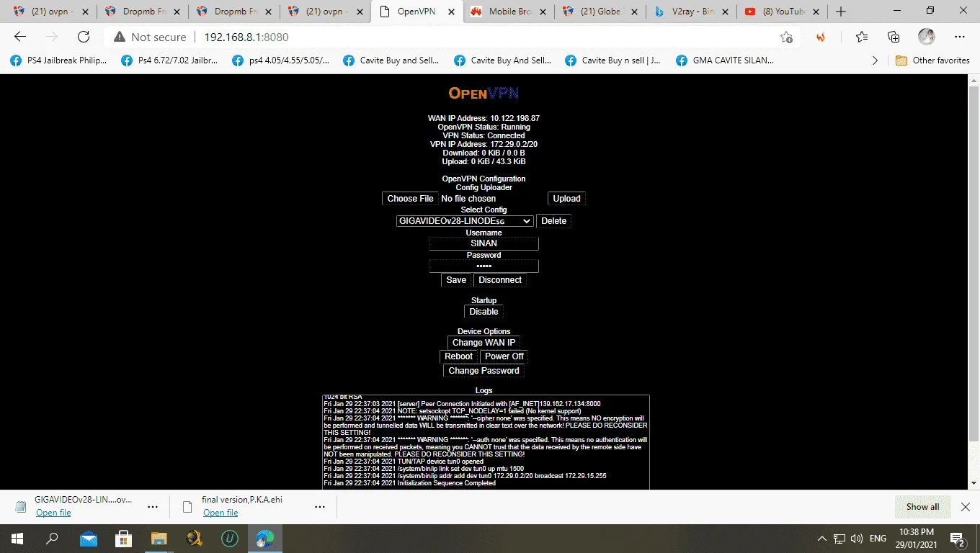Screen dimensions: 980x553
Task: Open the volume control icon
Action: [x=857, y=539]
